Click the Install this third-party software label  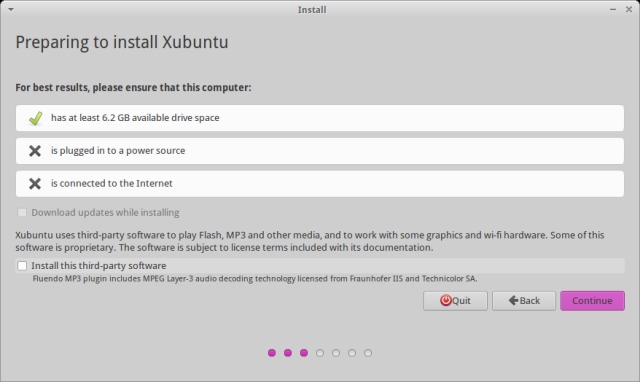click(99, 266)
